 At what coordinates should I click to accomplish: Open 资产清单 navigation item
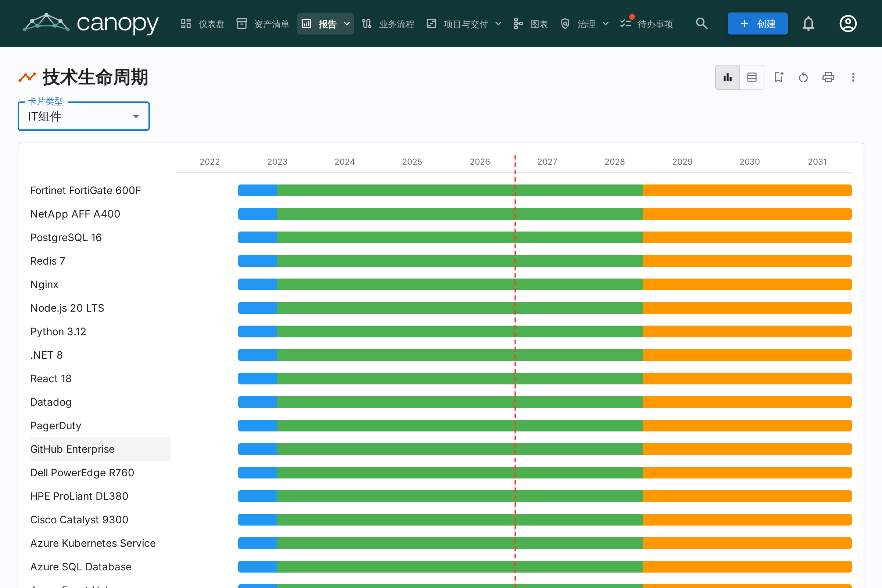(263, 24)
